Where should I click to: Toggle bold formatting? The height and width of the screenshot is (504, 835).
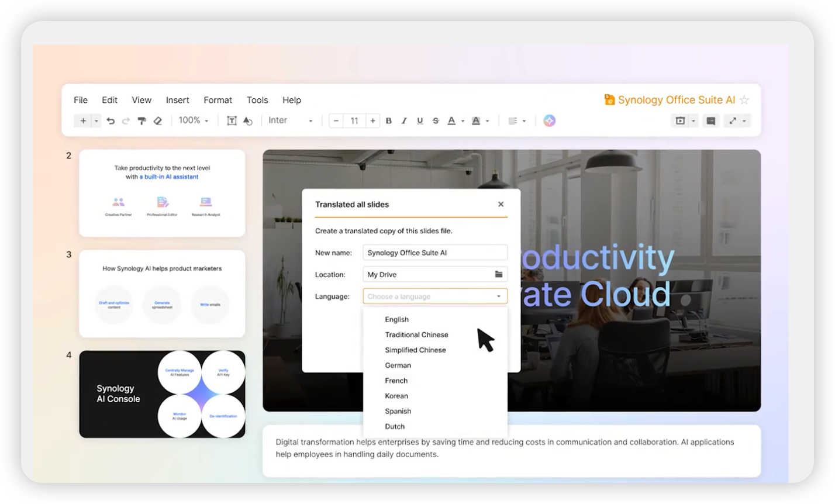[388, 121]
